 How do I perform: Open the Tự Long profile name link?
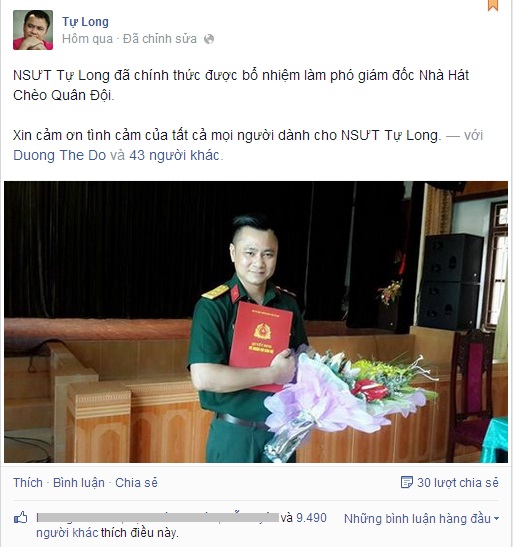pyautogui.click(x=85, y=22)
